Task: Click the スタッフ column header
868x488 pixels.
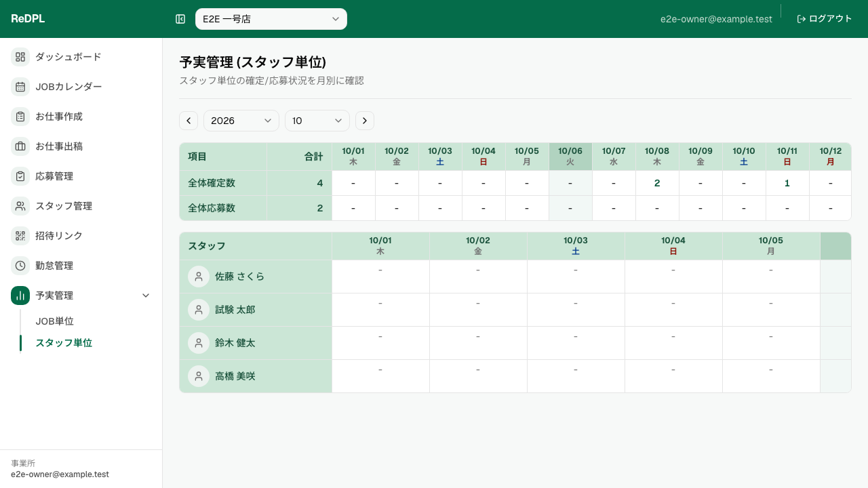Action: coord(256,246)
